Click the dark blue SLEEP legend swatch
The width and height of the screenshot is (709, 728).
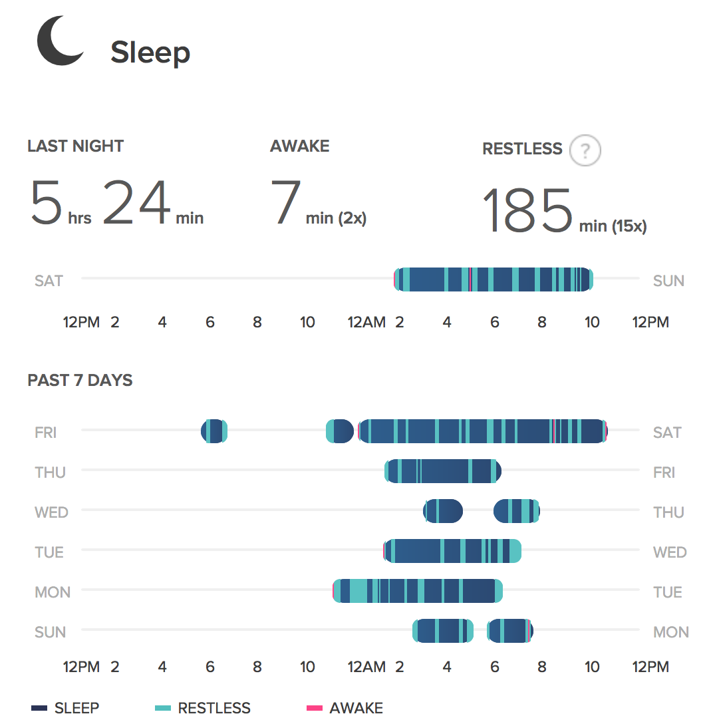[x=39, y=708]
